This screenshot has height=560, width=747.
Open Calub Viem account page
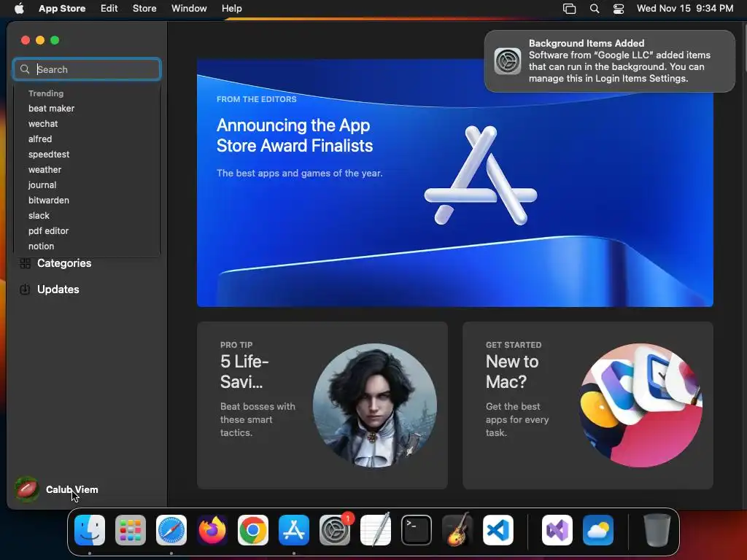[72, 489]
